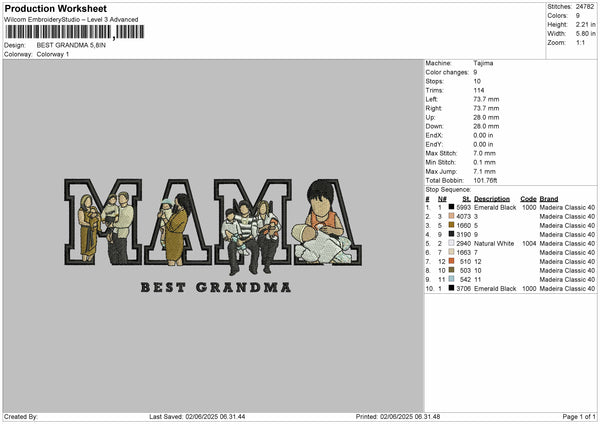Click the 'Created By:' footer label
This screenshot has height=424, width=600.
pyautogui.click(x=21, y=416)
